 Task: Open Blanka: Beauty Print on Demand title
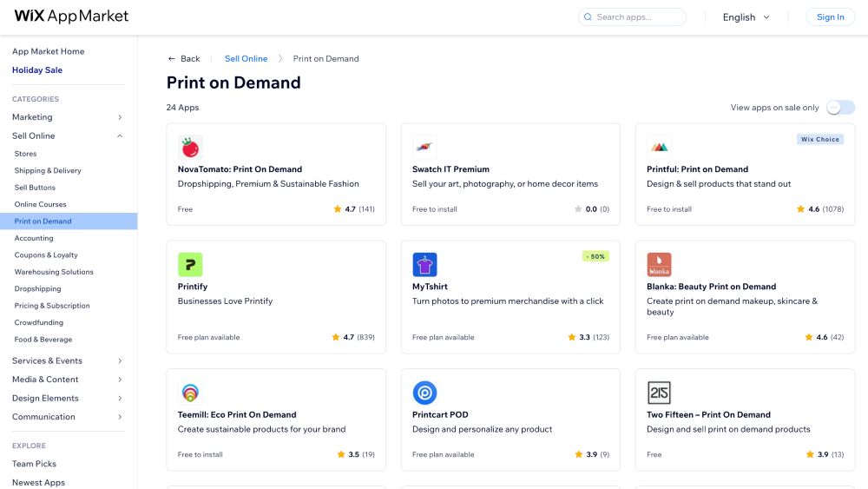(x=712, y=287)
